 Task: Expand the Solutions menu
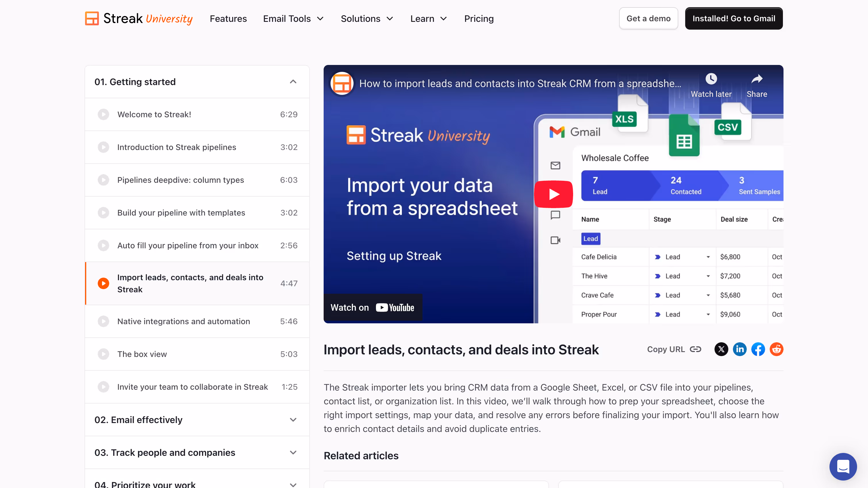coord(367,18)
